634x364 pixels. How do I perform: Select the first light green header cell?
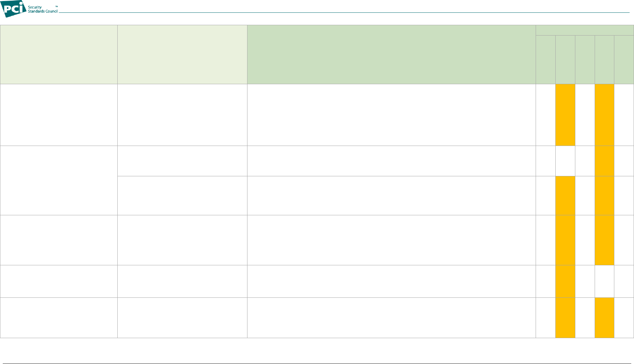tap(59, 55)
